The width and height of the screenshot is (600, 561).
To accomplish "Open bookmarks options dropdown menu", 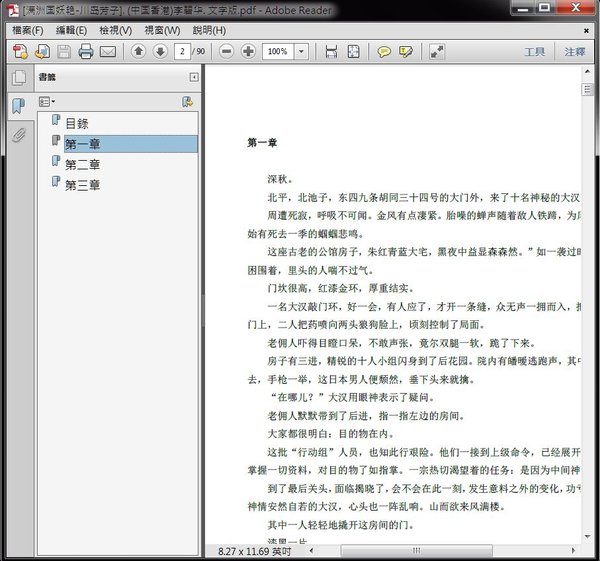I will (47, 102).
